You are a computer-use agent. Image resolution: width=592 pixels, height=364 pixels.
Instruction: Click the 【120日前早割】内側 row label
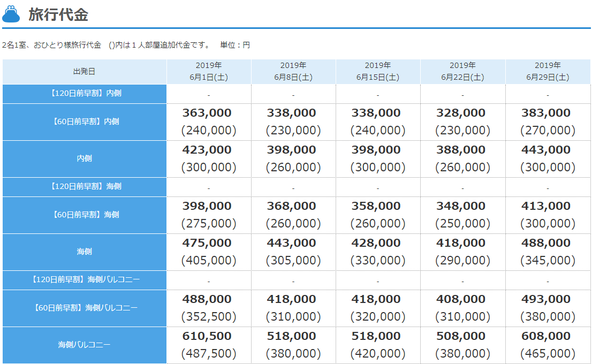[84, 94]
